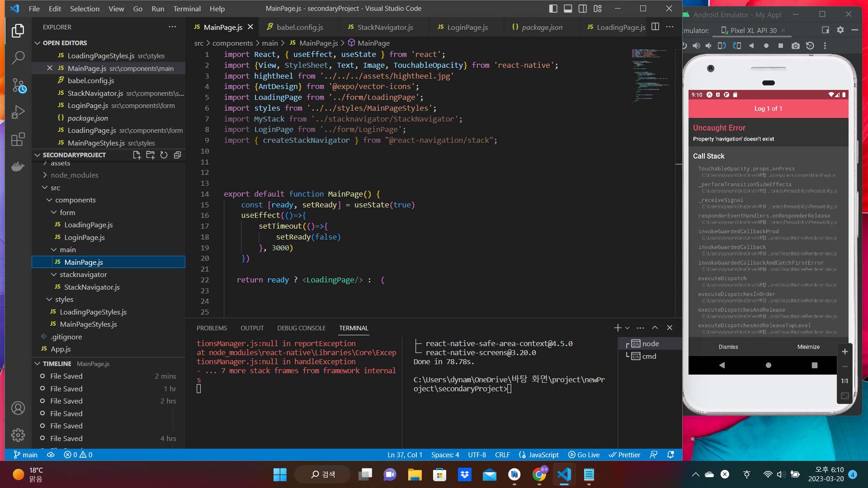Viewport: 868px width, 488px height.
Task: Dismiss the Uncaught Error in emulator
Action: click(x=728, y=347)
